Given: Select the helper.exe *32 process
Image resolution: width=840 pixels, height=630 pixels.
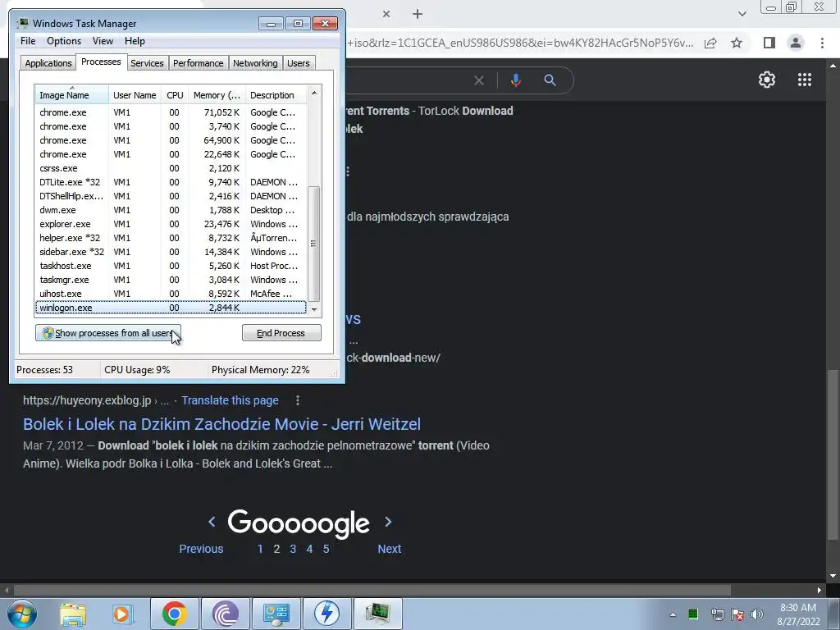Looking at the screenshot, I should (x=171, y=238).
